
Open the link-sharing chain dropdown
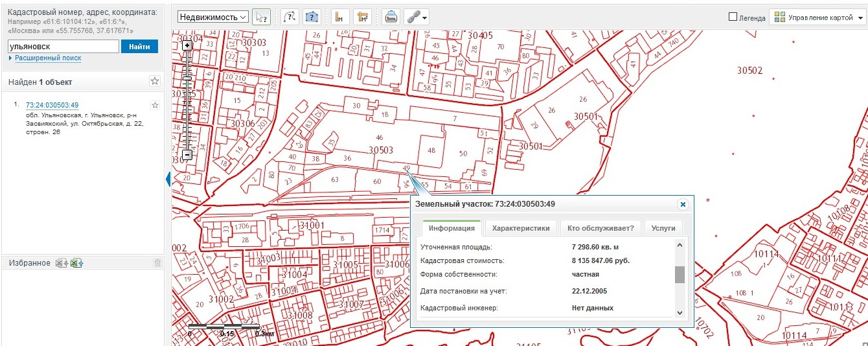pyautogui.click(x=416, y=17)
